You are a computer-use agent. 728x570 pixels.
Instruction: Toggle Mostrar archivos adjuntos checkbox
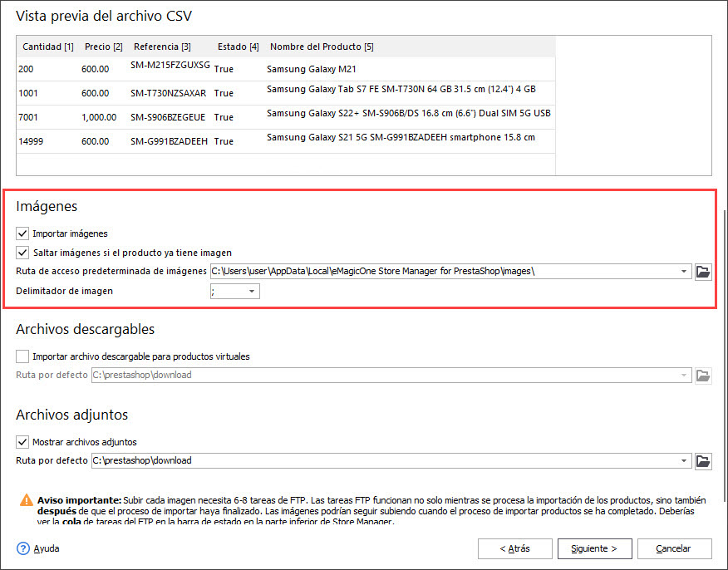22,442
